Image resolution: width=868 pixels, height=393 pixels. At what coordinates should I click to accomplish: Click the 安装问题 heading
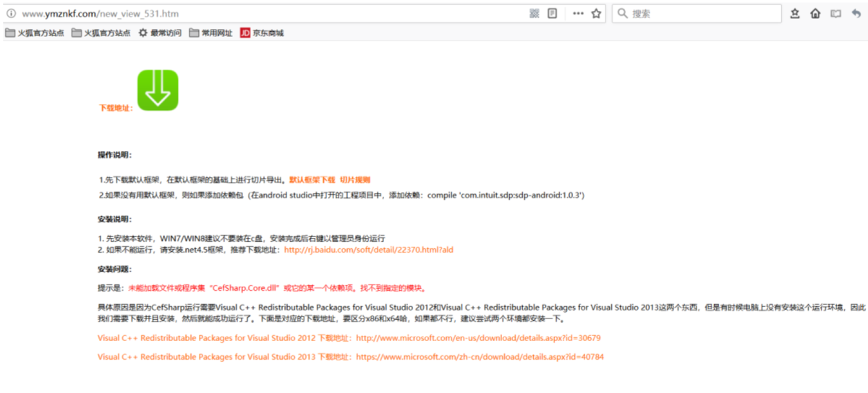tap(115, 269)
